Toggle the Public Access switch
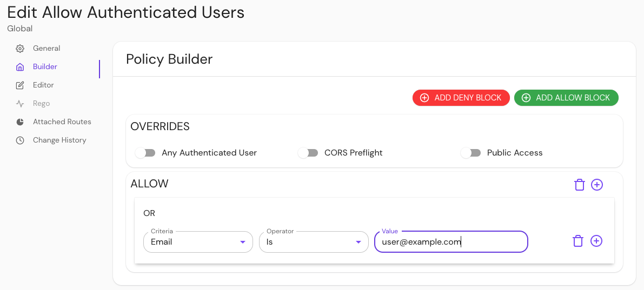 470,153
